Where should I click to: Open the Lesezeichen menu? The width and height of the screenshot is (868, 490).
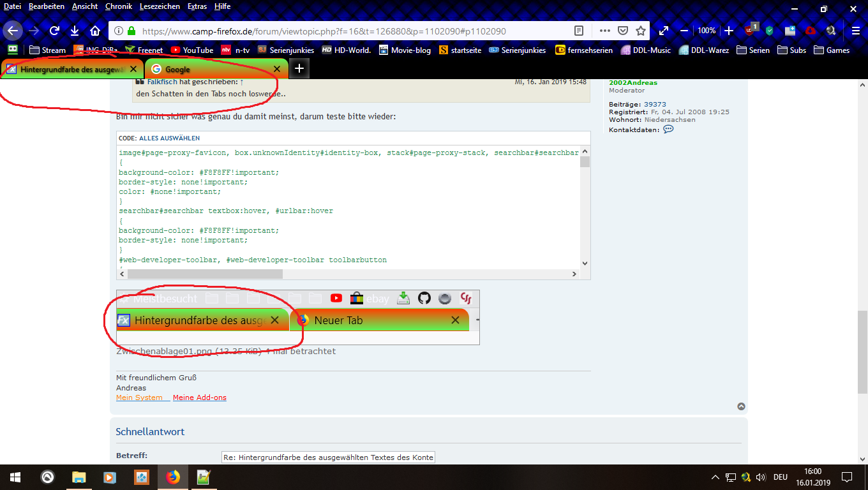161,6
